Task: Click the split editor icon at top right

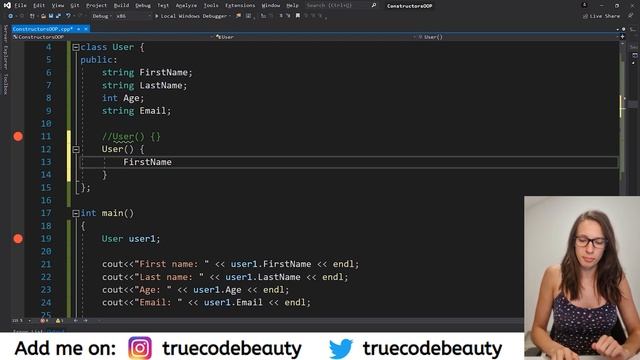Action: [622, 37]
